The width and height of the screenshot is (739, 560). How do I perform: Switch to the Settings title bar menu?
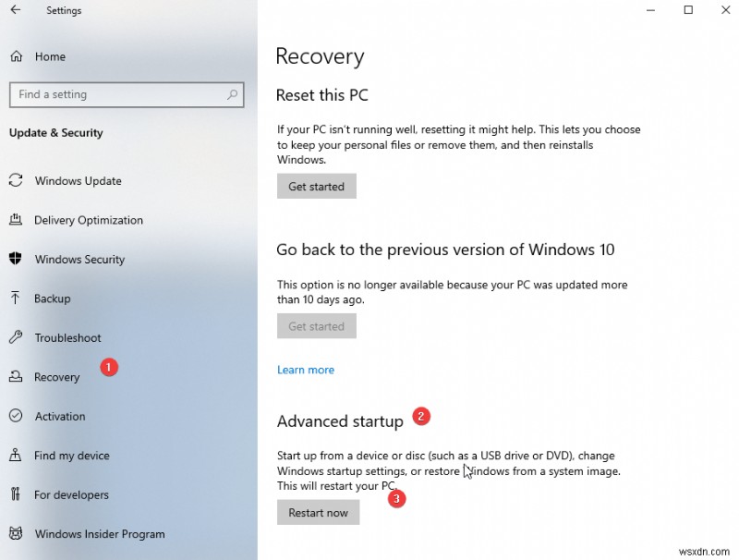(x=63, y=10)
